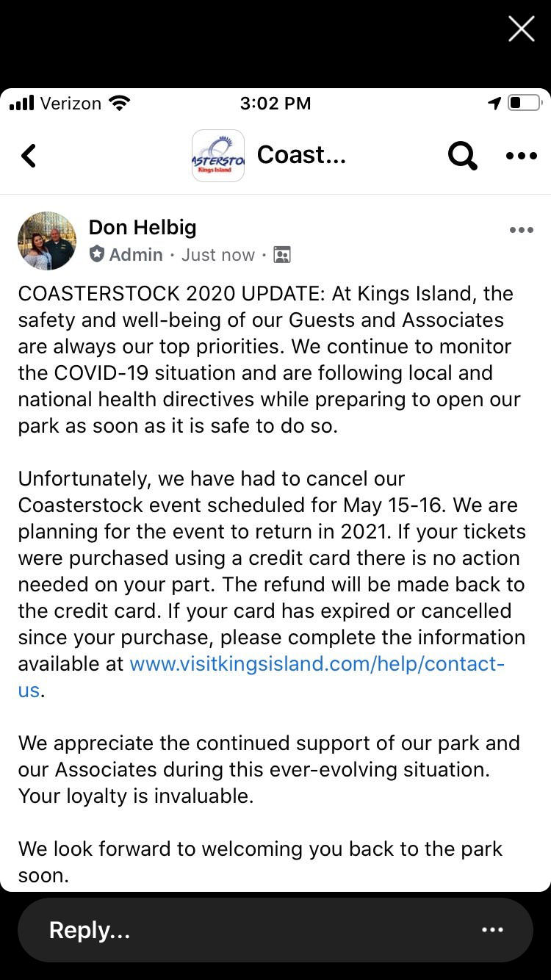Open more options in Reply bar
This screenshot has height=980, width=551.
(x=492, y=930)
